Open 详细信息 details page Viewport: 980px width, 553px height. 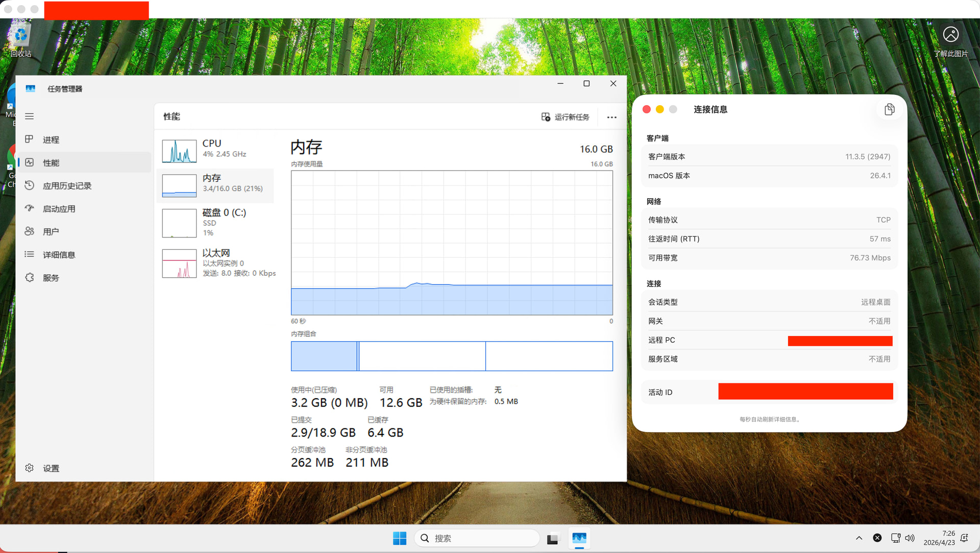click(59, 255)
